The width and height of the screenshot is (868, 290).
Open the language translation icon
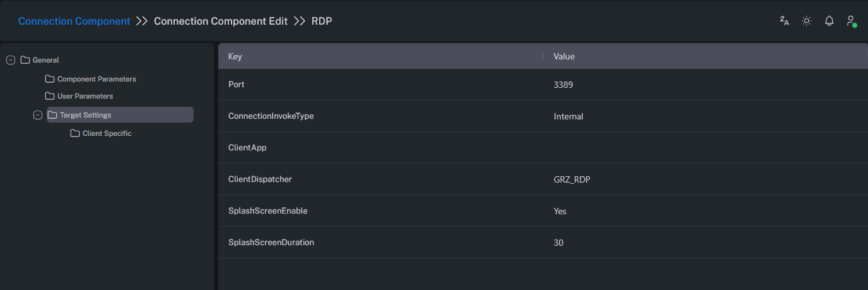click(784, 21)
